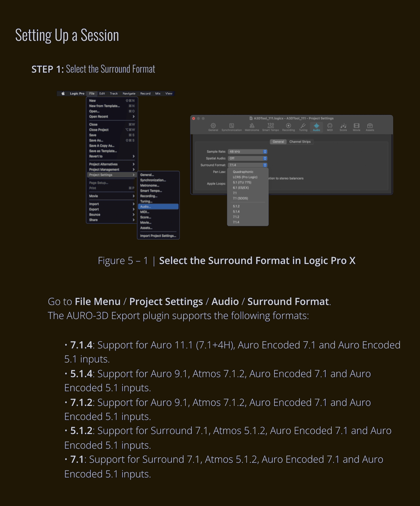This screenshot has width=420, height=506.
Task: Expand the Export submenu
Action: point(112,209)
